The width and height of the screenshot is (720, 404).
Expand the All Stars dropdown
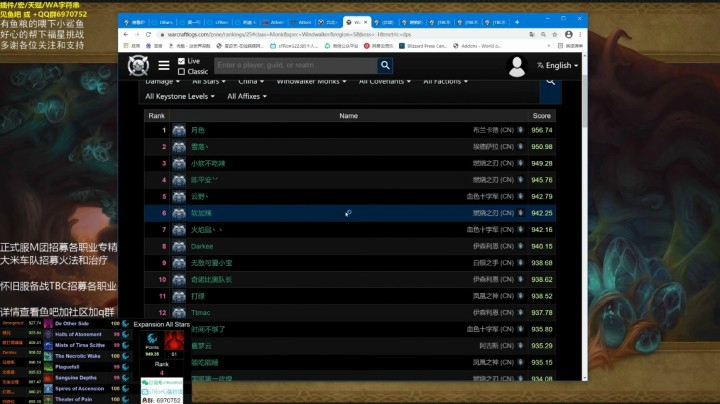coord(209,82)
